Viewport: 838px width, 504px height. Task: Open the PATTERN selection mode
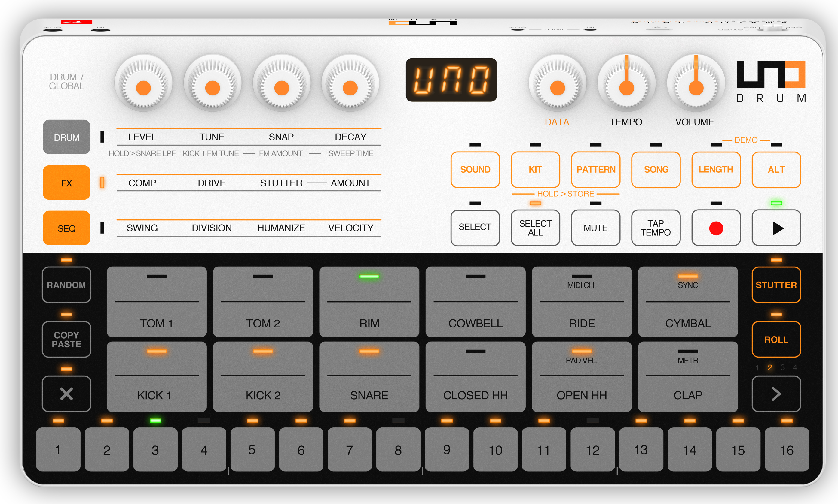[595, 170]
